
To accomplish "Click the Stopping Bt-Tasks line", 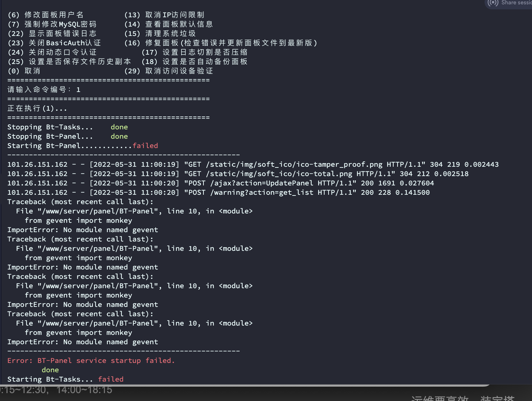I will tap(68, 127).
